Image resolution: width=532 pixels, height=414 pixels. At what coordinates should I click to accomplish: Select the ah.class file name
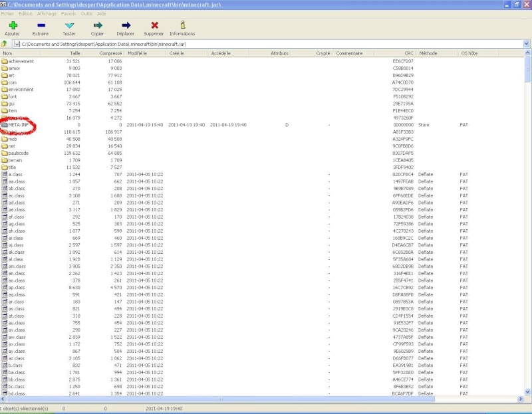[x=17, y=231]
